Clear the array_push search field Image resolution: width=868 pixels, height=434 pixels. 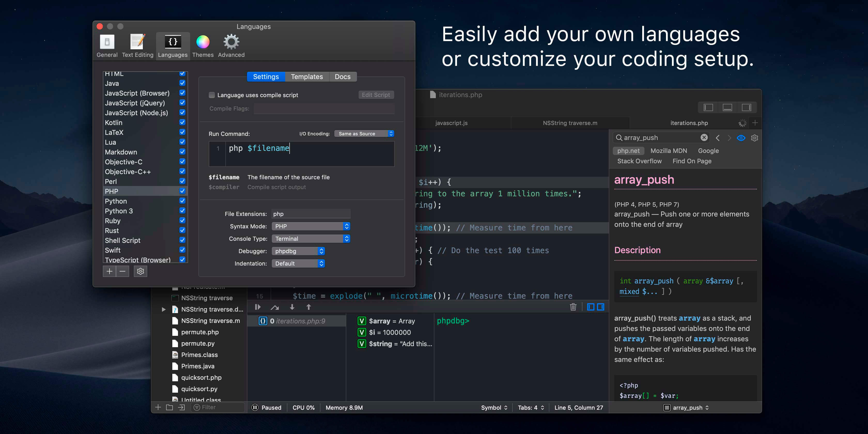pyautogui.click(x=704, y=137)
